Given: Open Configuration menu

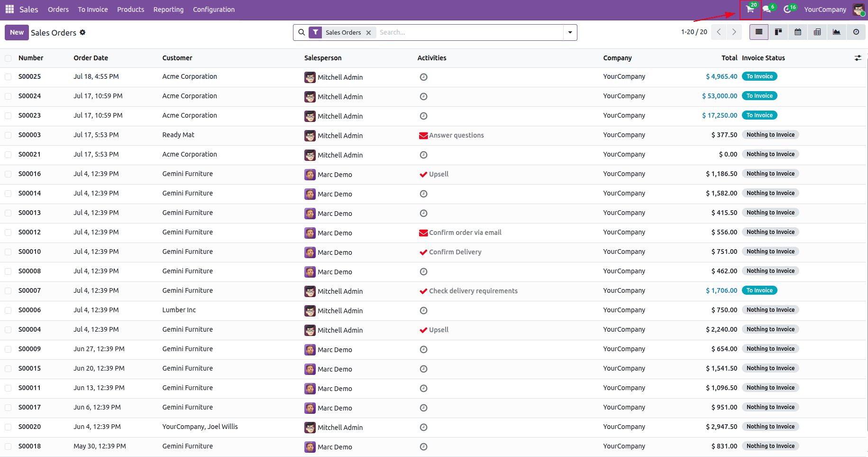Looking at the screenshot, I should [214, 9].
